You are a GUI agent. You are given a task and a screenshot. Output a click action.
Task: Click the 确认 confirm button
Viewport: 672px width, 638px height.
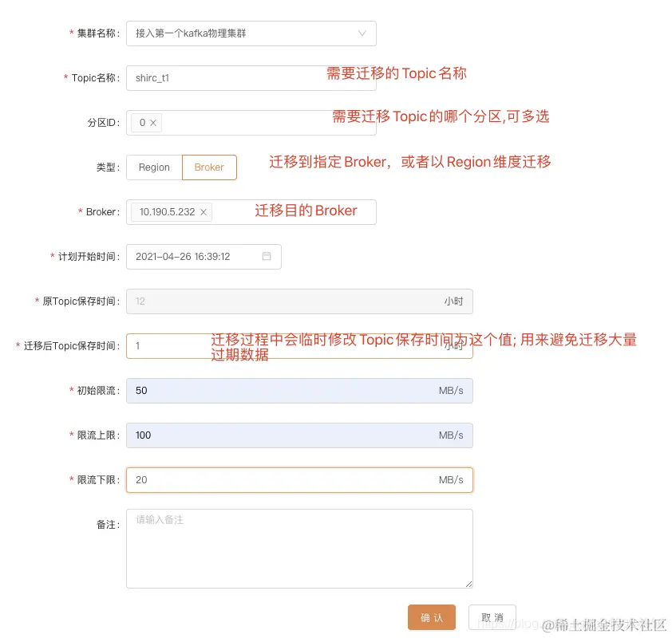click(x=431, y=616)
